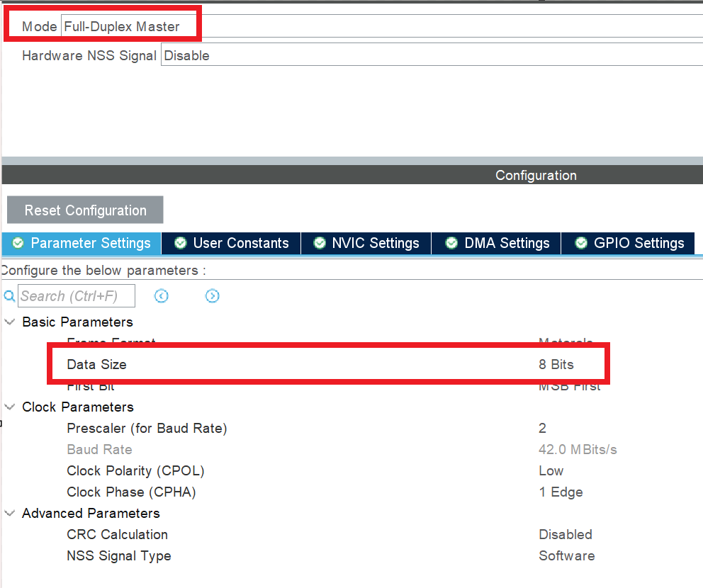Collapse the Basic Parameters section

point(9,322)
